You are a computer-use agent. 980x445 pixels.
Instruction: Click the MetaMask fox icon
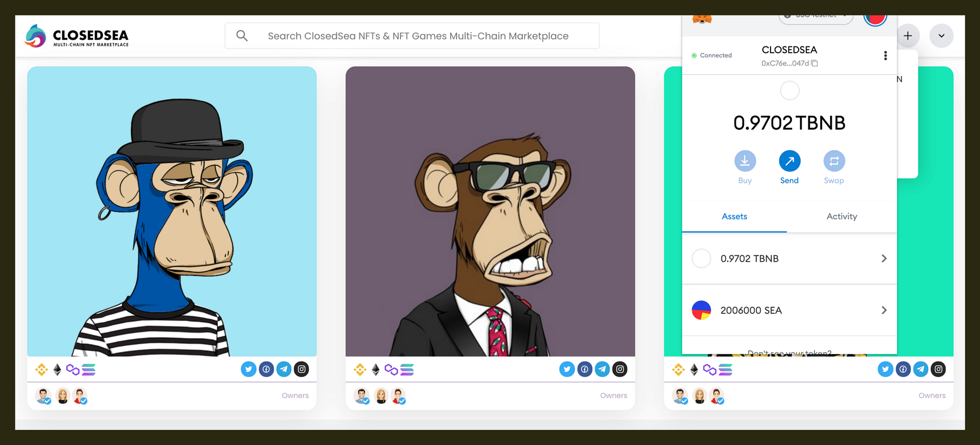pyautogui.click(x=702, y=19)
